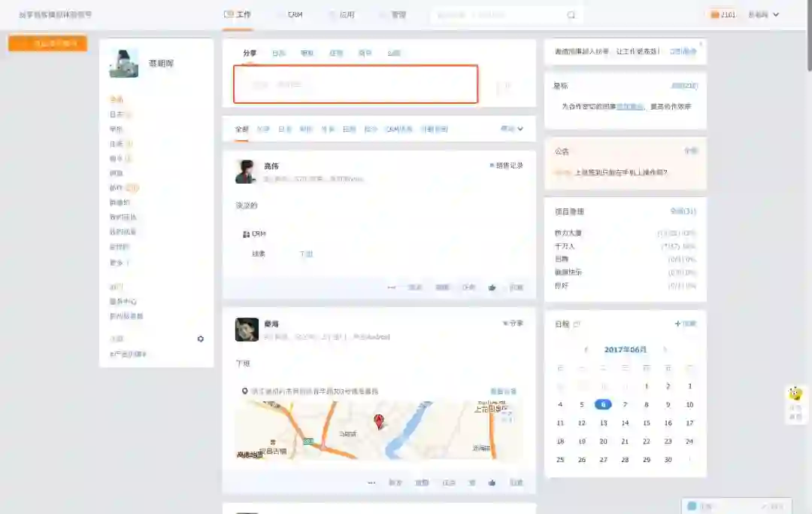Open the three-dots menu on 高伟's post
Image resolution: width=812 pixels, height=514 pixels.
(392, 287)
